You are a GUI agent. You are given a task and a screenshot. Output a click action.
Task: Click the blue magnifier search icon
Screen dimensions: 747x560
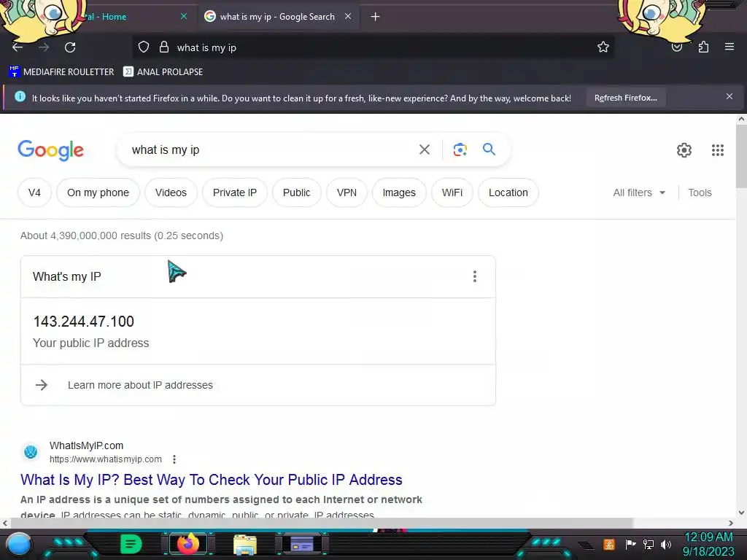coord(489,149)
